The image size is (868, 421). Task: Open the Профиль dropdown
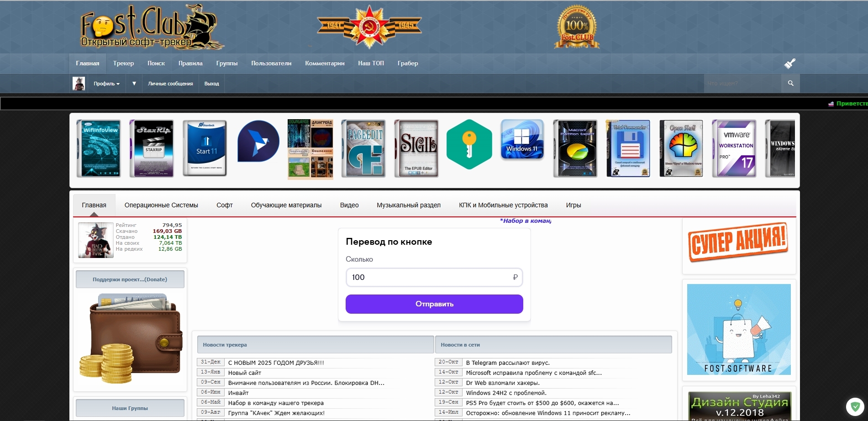pyautogui.click(x=106, y=84)
